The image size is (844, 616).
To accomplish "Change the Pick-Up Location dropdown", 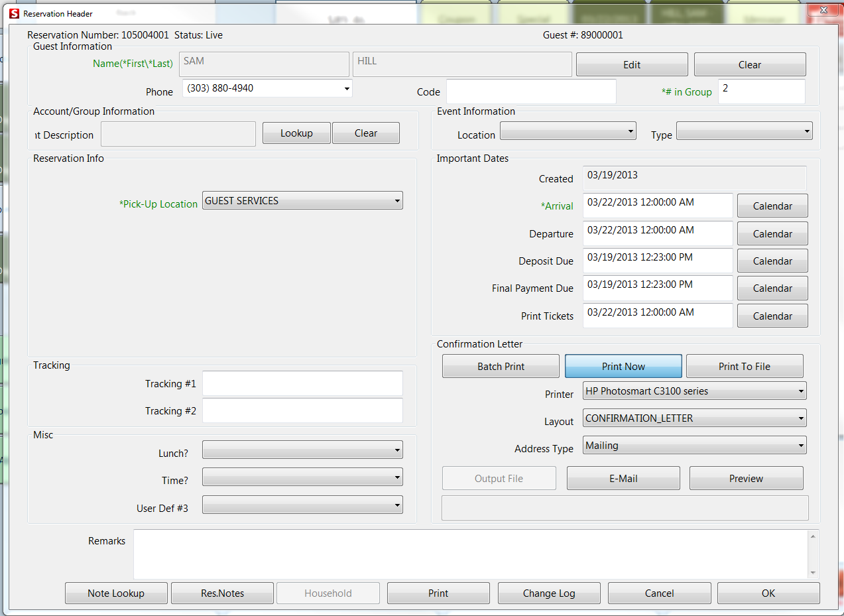I will [x=302, y=201].
